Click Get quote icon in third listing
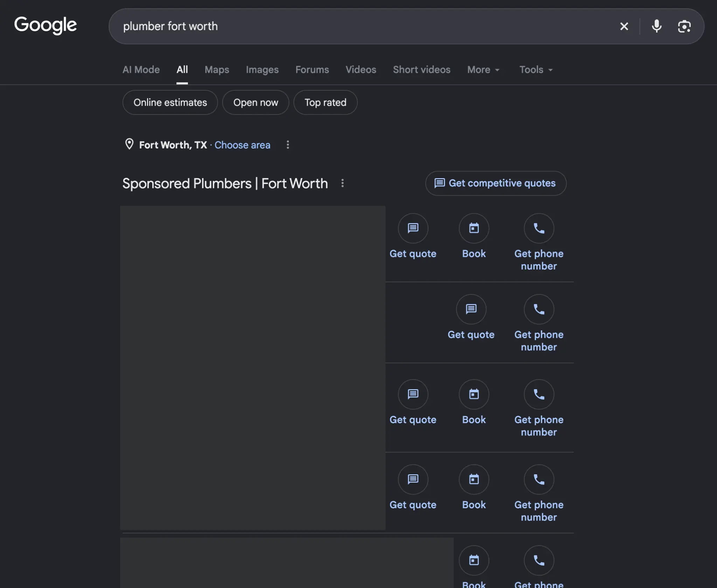 [x=413, y=394]
